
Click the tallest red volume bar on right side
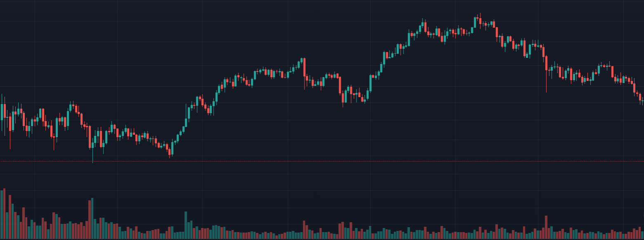[546, 227]
